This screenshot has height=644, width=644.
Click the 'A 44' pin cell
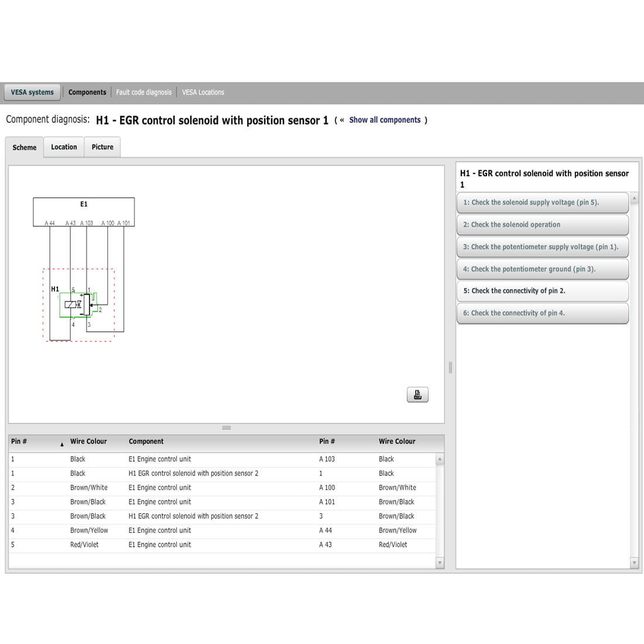(x=326, y=530)
